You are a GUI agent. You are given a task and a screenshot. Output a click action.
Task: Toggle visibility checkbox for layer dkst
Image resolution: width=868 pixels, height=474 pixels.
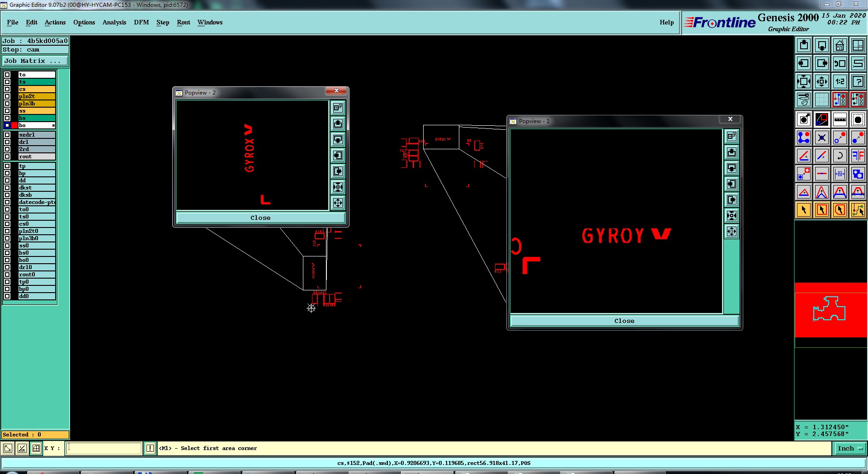click(7, 188)
